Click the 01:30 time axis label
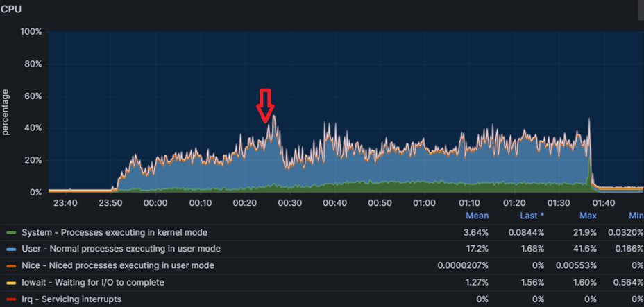 (x=559, y=203)
